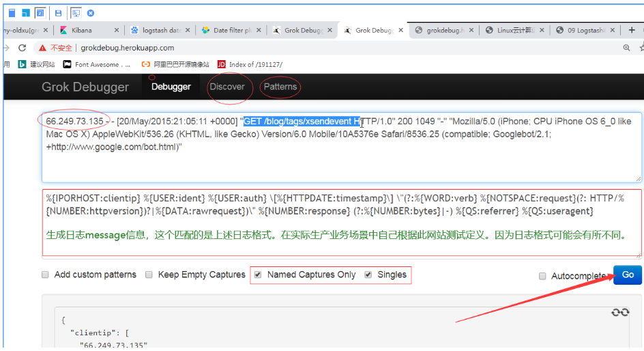Toggle the Keep Empty Captures checkbox

(149, 275)
